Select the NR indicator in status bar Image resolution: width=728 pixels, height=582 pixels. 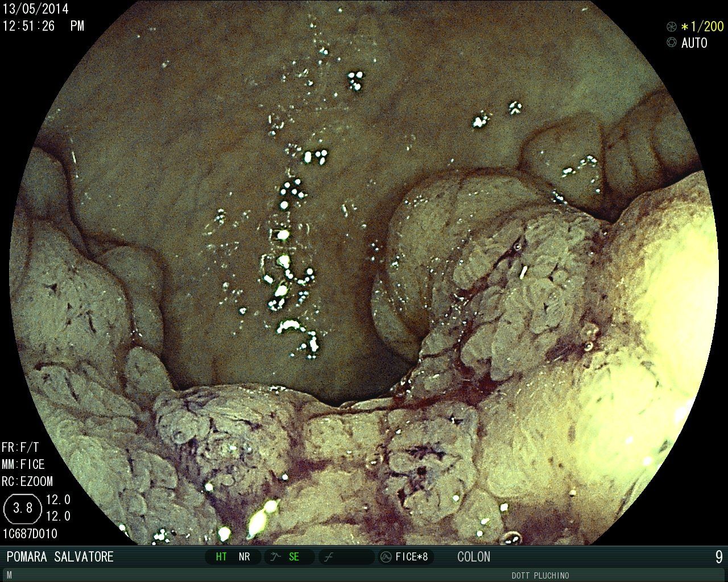click(x=244, y=557)
